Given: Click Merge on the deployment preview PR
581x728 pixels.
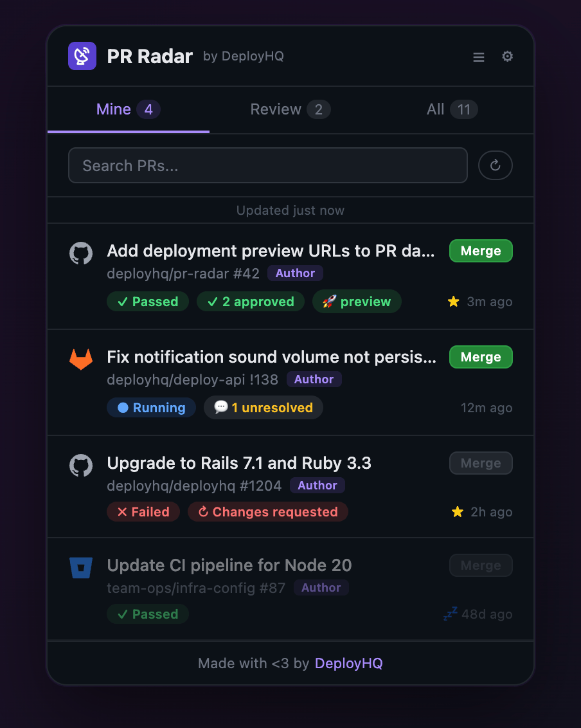Looking at the screenshot, I should coord(481,251).
